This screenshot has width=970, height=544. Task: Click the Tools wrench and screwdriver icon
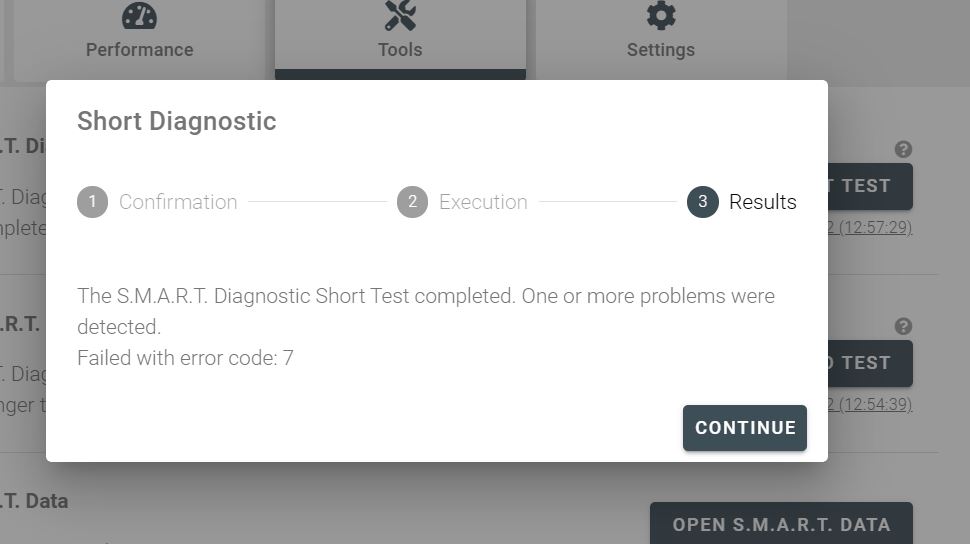coord(400,15)
